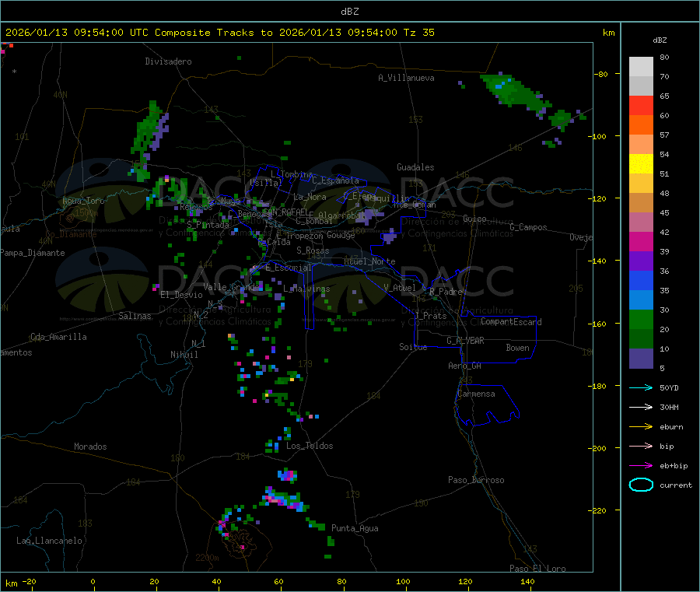Click the yellow 51-54 dBZ legend swatch
700x592 pixels.
(641, 164)
